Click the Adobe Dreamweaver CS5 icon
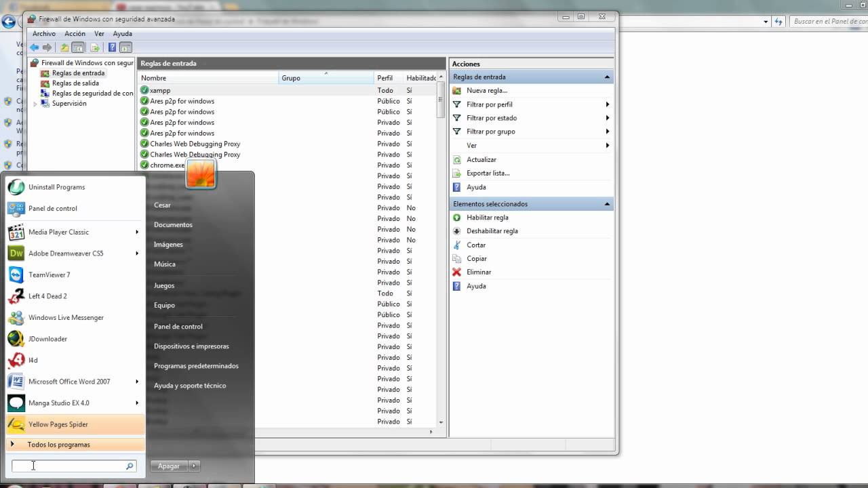The height and width of the screenshot is (488, 868). click(x=16, y=253)
